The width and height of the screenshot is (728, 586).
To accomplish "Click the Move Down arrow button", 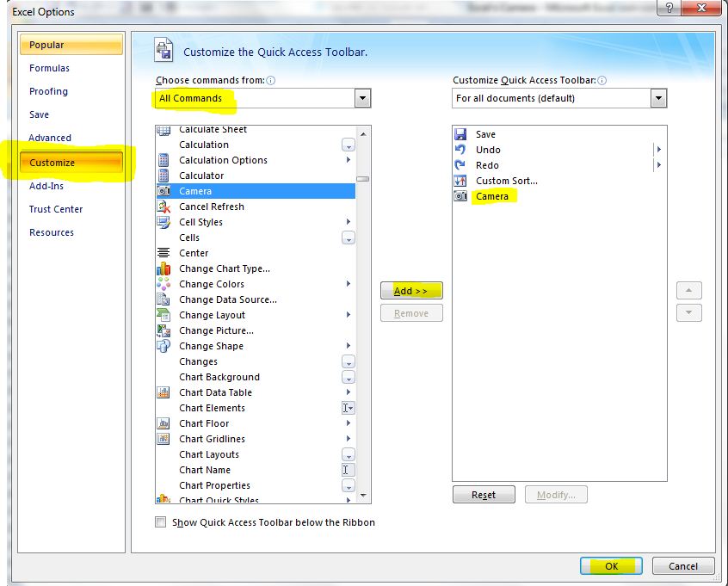I will 689,312.
